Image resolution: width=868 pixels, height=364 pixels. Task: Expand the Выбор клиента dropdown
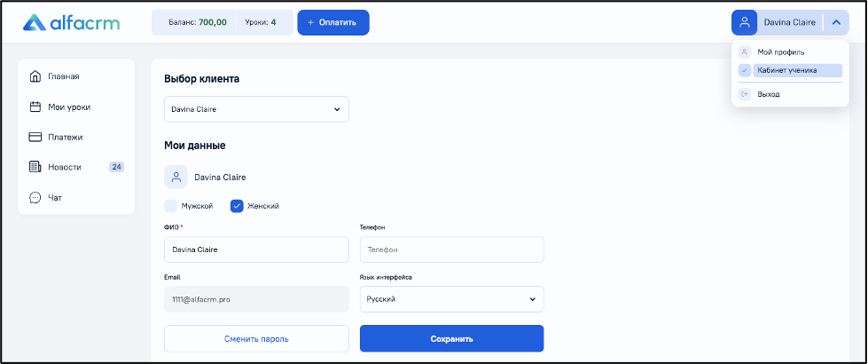pos(256,109)
